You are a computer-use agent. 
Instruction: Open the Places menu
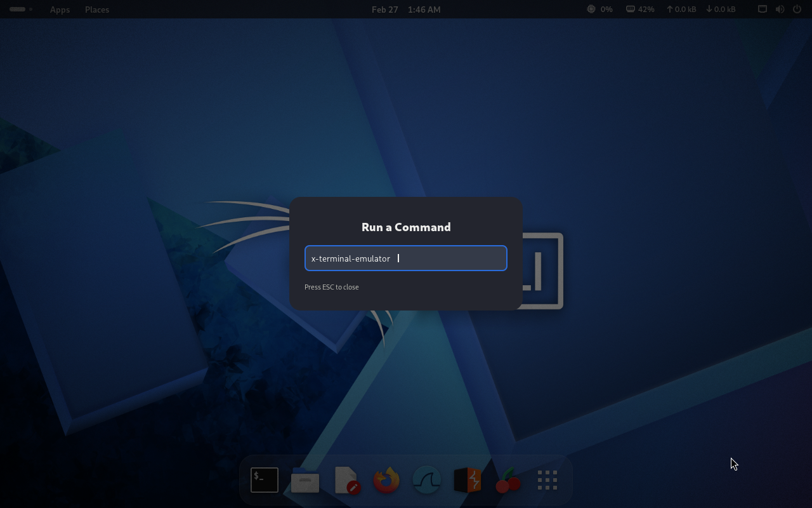pyautogui.click(x=97, y=10)
